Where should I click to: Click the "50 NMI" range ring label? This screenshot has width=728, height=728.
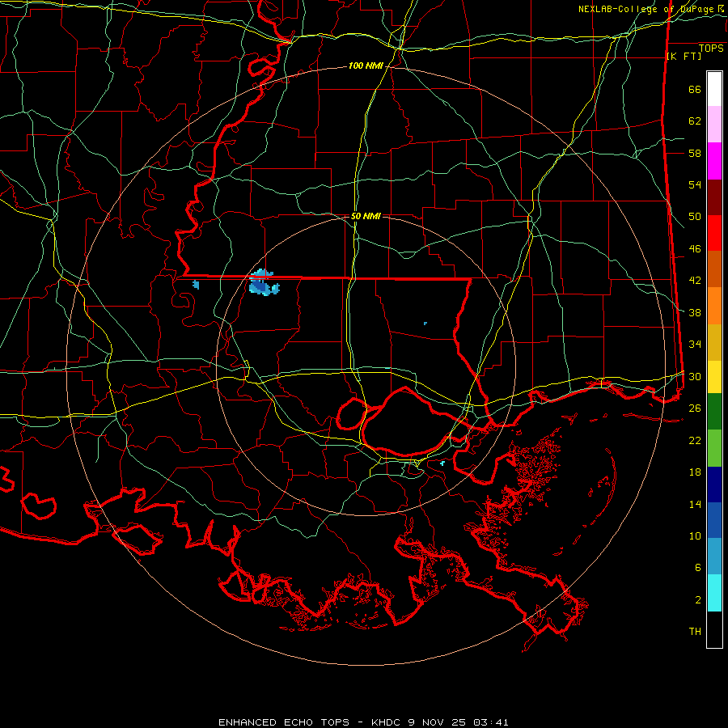[x=366, y=216]
